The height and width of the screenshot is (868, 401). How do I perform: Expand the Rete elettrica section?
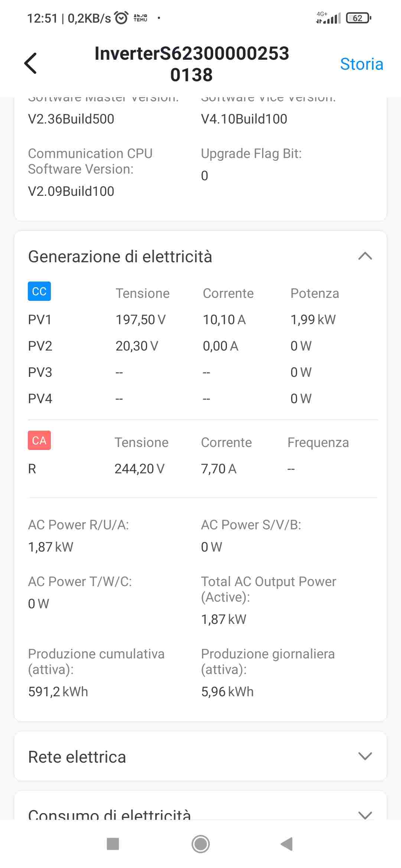[365, 756]
